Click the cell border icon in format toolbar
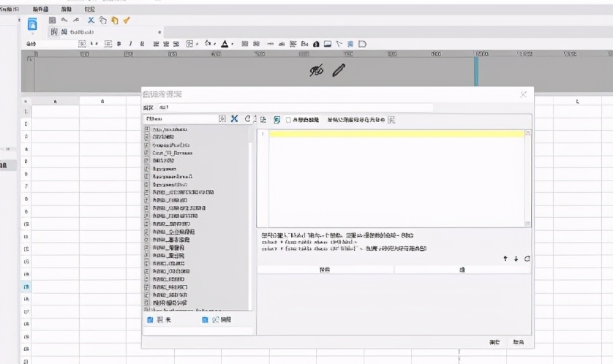613x364 pixels. pyautogui.click(x=189, y=44)
